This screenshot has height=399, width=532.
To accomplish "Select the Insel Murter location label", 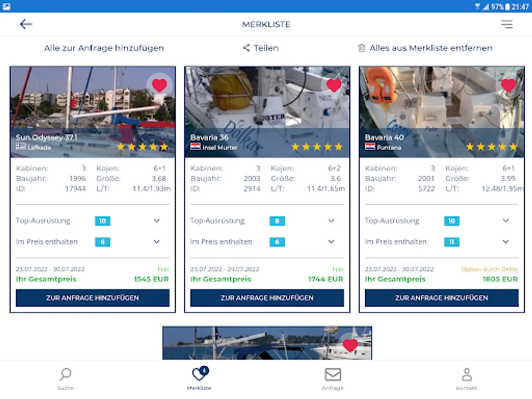I will [x=220, y=147].
